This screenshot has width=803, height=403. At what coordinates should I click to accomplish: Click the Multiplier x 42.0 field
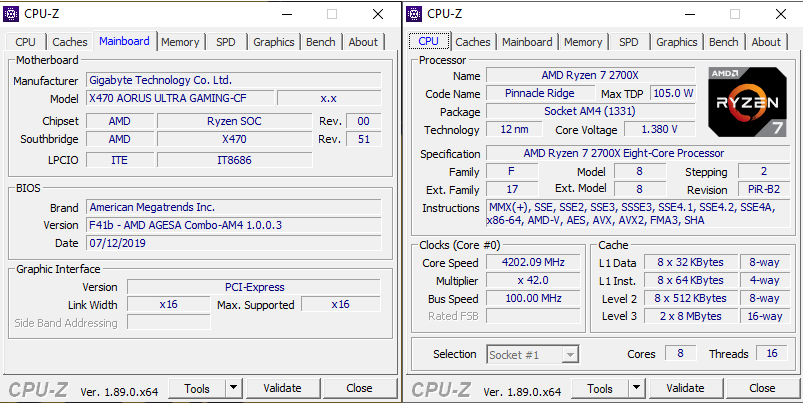coord(533,281)
